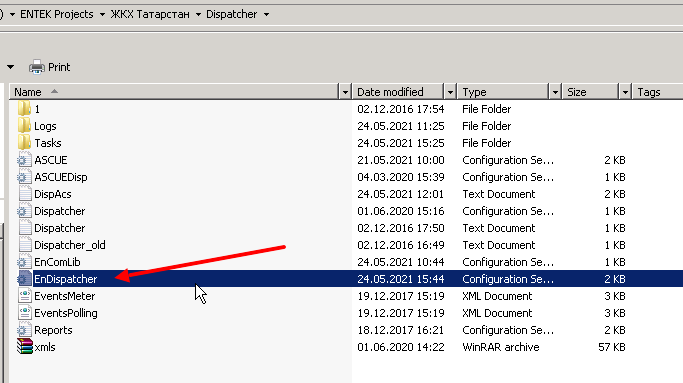683x383 pixels.
Task: Expand the arrow before ENTEK Projects breadcrumb
Action: tap(12, 14)
